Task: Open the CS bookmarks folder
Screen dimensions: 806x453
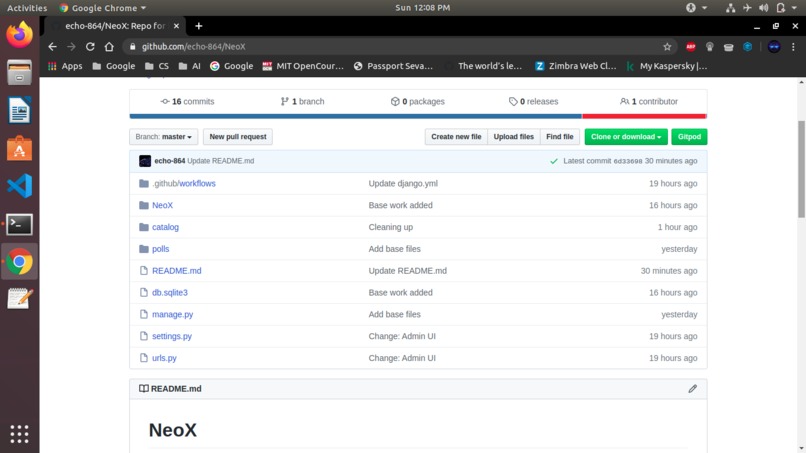Action: click(x=157, y=66)
